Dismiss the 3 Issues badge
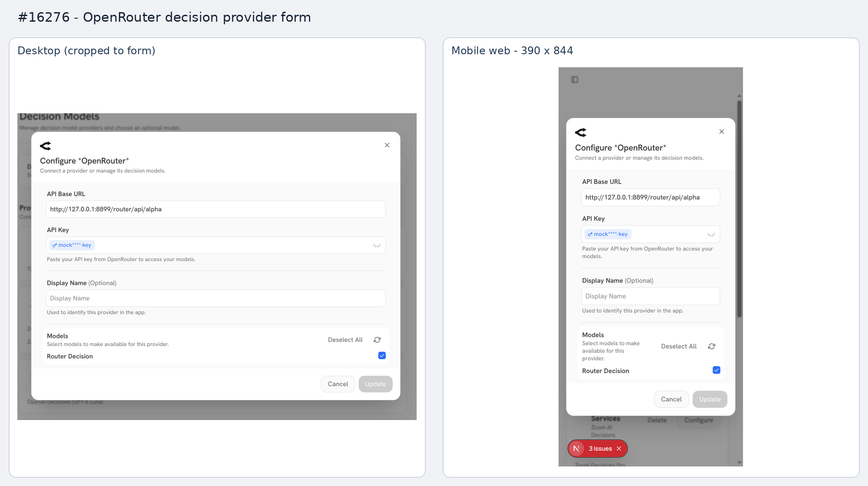868x486 pixels. pyautogui.click(x=619, y=449)
